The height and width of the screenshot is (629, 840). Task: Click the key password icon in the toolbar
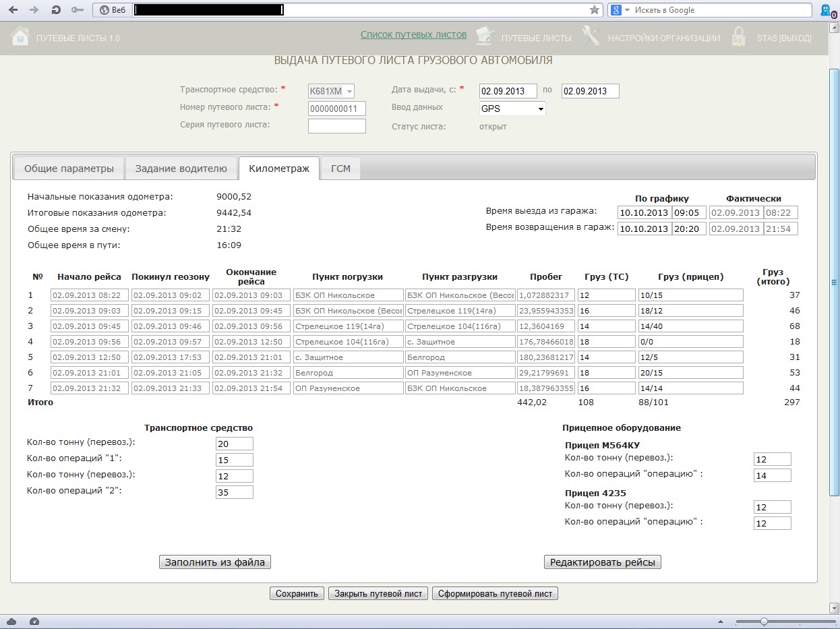click(x=78, y=10)
